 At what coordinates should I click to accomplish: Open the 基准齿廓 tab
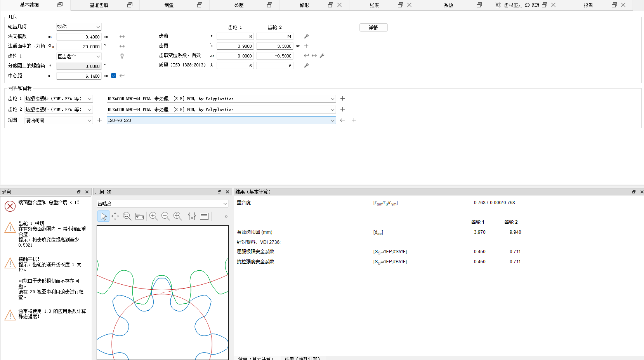pos(99,5)
